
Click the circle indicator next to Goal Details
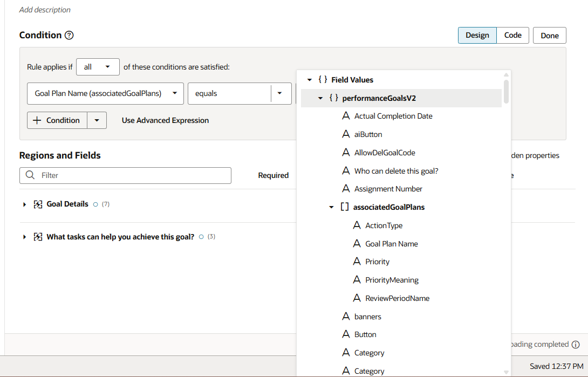pos(95,204)
